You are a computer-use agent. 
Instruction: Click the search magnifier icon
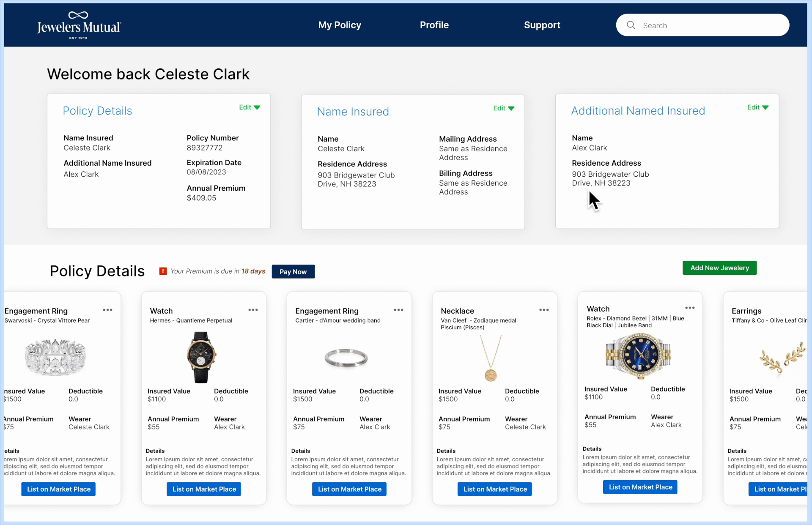coord(631,25)
